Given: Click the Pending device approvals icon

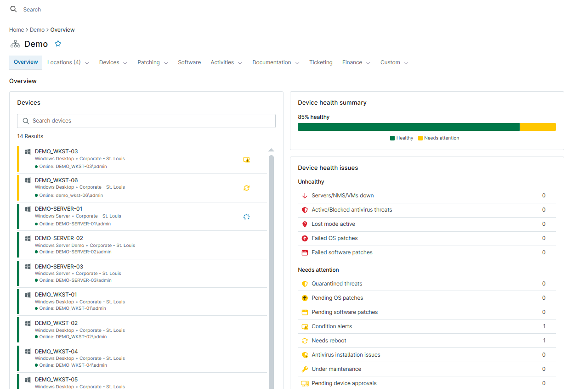Looking at the screenshot, I should coord(304,383).
